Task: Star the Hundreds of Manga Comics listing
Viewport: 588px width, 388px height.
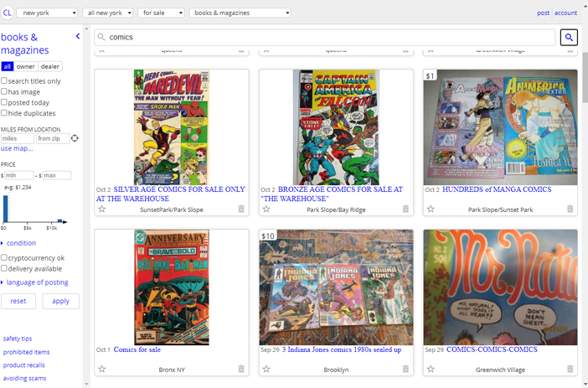Action: [431, 209]
